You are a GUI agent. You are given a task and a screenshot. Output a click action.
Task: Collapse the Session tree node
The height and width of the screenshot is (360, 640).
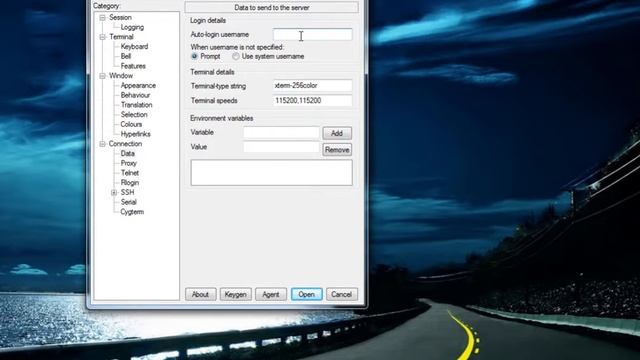click(x=102, y=18)
